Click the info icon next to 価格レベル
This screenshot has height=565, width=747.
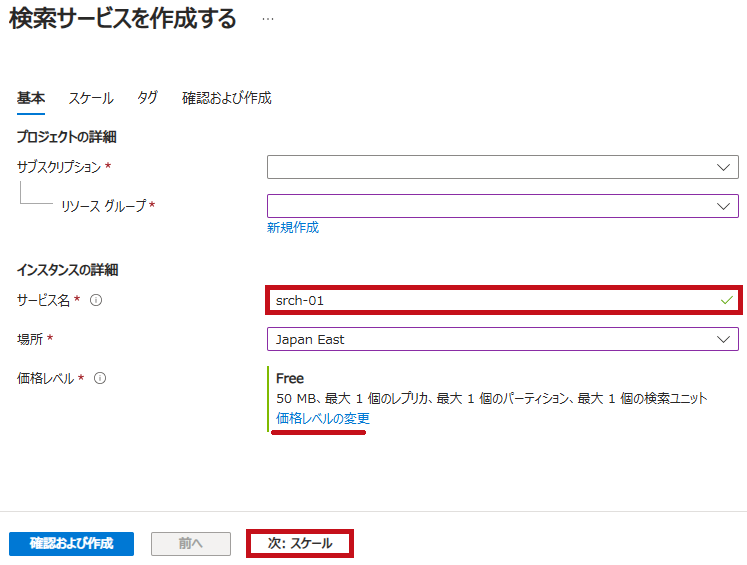tap(100, 378)
